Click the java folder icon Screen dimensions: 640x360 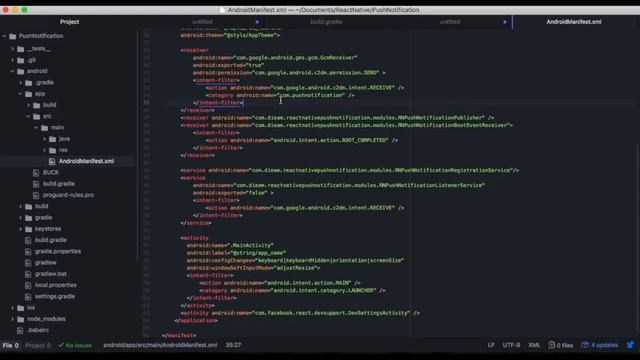tap(53, 139)
